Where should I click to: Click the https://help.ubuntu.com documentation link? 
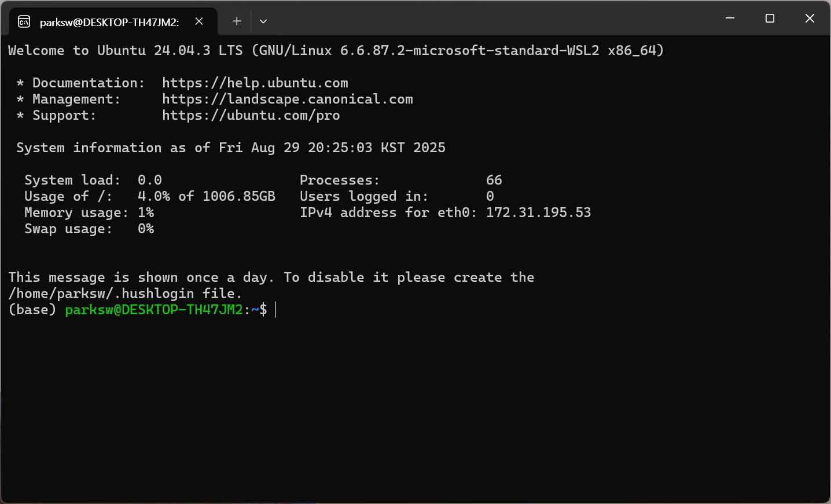pos(255,83)
